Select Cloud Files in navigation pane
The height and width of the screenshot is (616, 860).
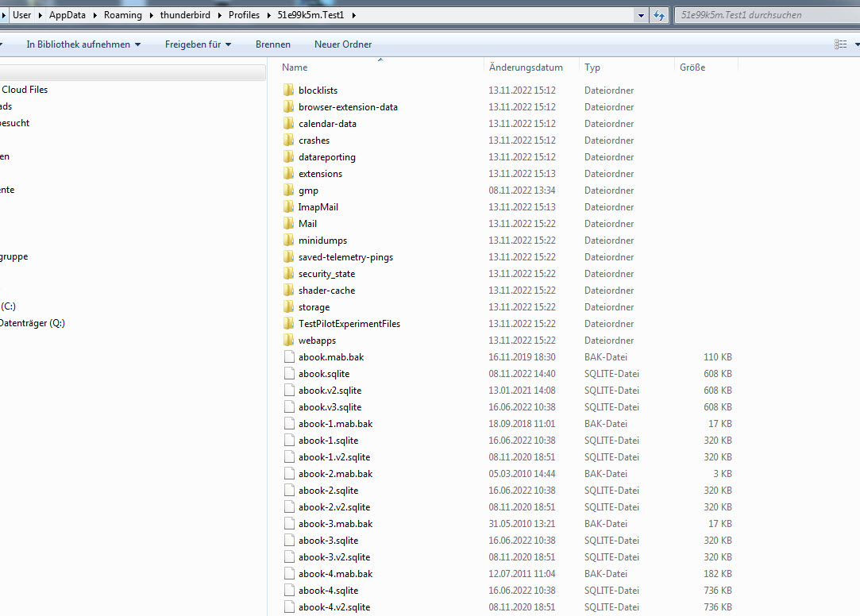(x=25, y=90)
